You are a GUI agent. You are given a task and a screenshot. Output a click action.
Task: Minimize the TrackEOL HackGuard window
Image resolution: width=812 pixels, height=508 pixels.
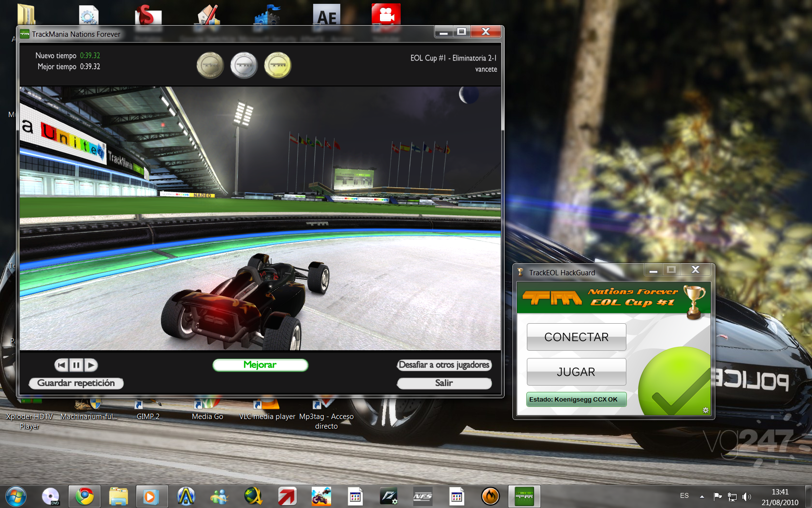click(653, 269)
